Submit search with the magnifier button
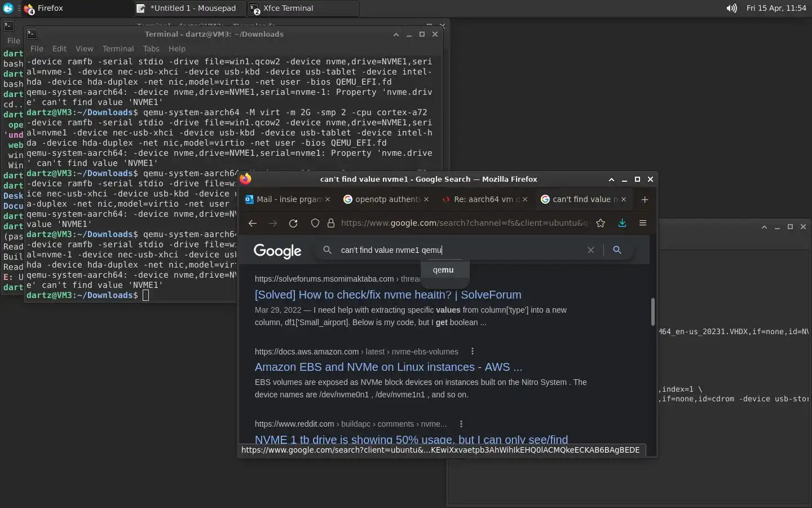Viewport: 812px width, 508px height. pos(617,250)
